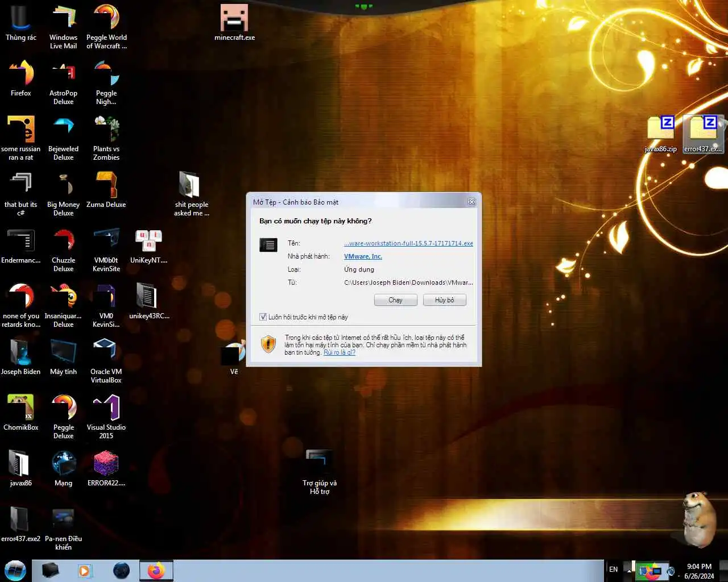Select the Zuma Deluxe icon

pyautogui.click(x=106, y=190)
